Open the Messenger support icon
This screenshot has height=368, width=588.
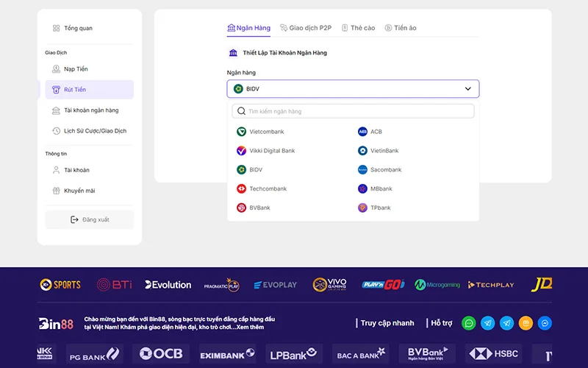pyautogui.click(x=545, y=323)
